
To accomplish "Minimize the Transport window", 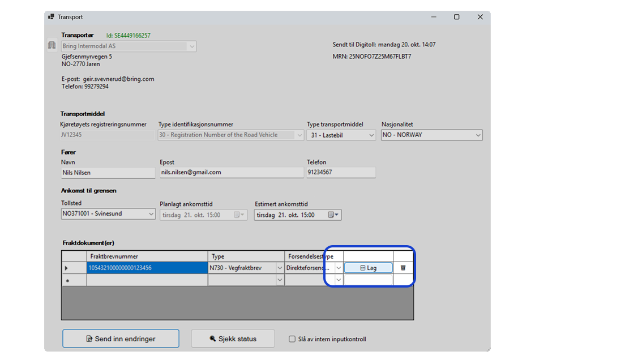I will point(434,17).
